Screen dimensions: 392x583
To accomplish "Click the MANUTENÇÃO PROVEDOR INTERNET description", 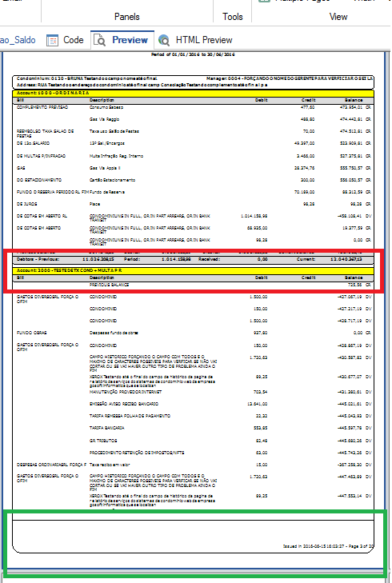I will tap(126, 392).
